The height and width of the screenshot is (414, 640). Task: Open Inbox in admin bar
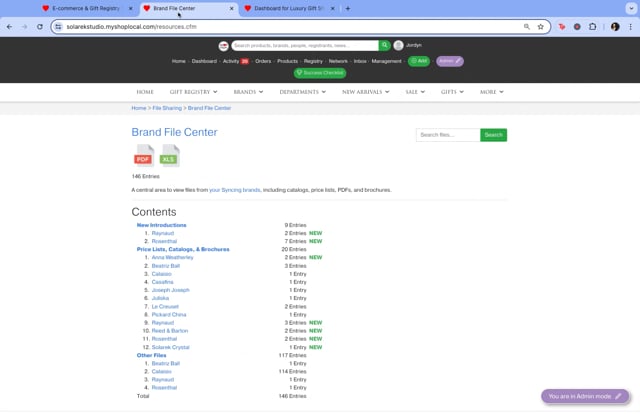(x=360, y=61)
